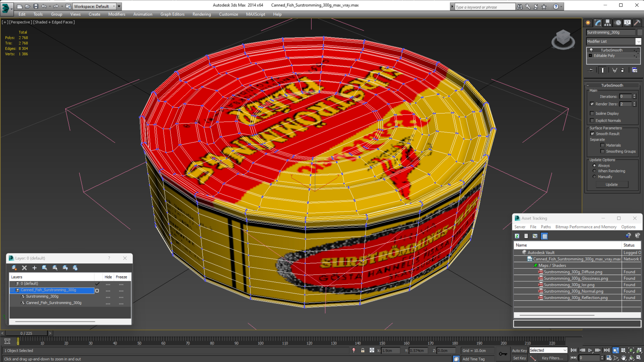644x362 pixels.
Task: Toggle Render Iters checkbox
Action: point(592,104)
